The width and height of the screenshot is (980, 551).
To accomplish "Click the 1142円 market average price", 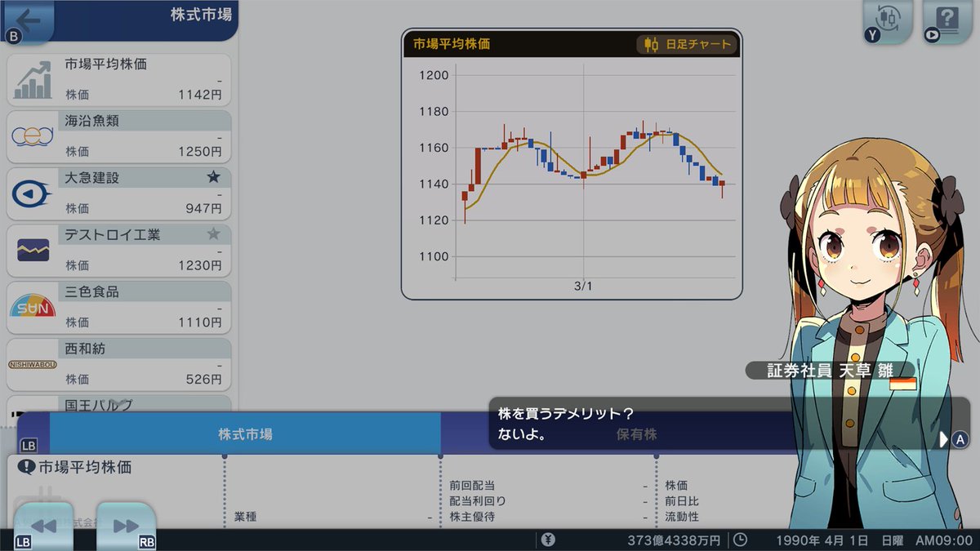I will coord(200,94).
